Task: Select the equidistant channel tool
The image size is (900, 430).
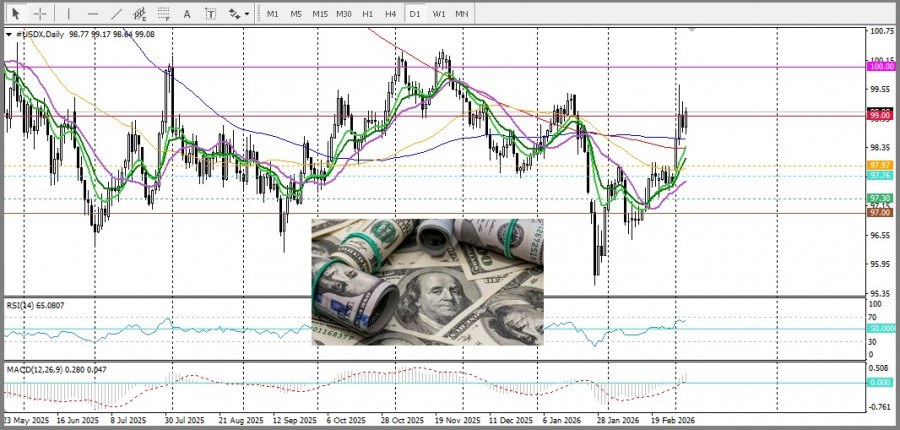Action: click(x=140, y=14)
